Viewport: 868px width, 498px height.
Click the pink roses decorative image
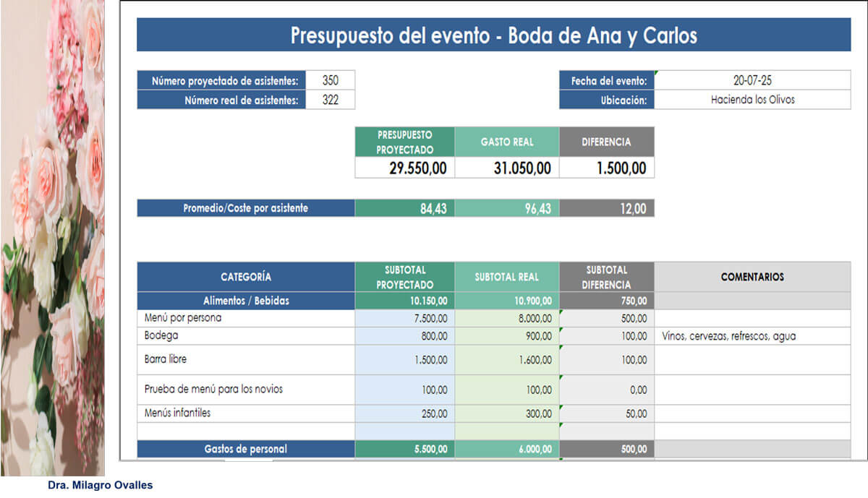[52, 239]
